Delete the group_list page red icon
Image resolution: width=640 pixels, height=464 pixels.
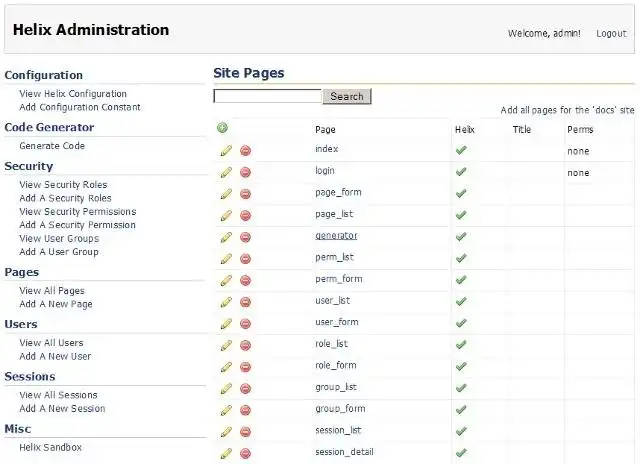[245, 389]
